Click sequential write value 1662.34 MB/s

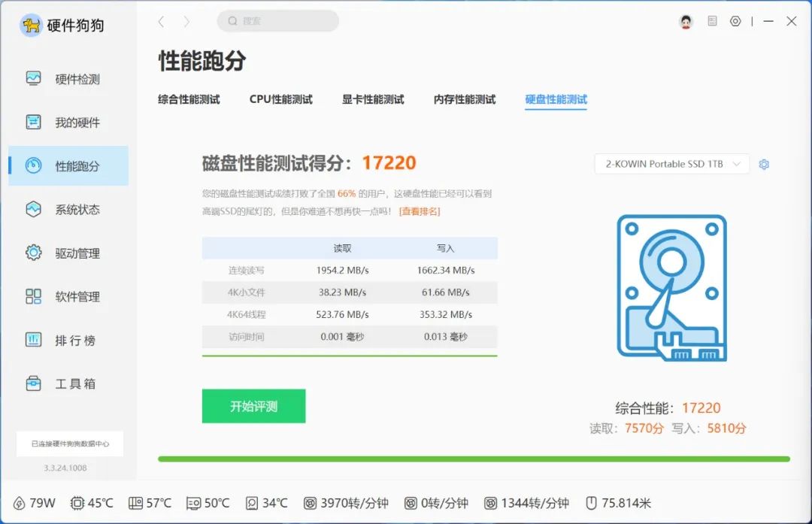(445, 271)
